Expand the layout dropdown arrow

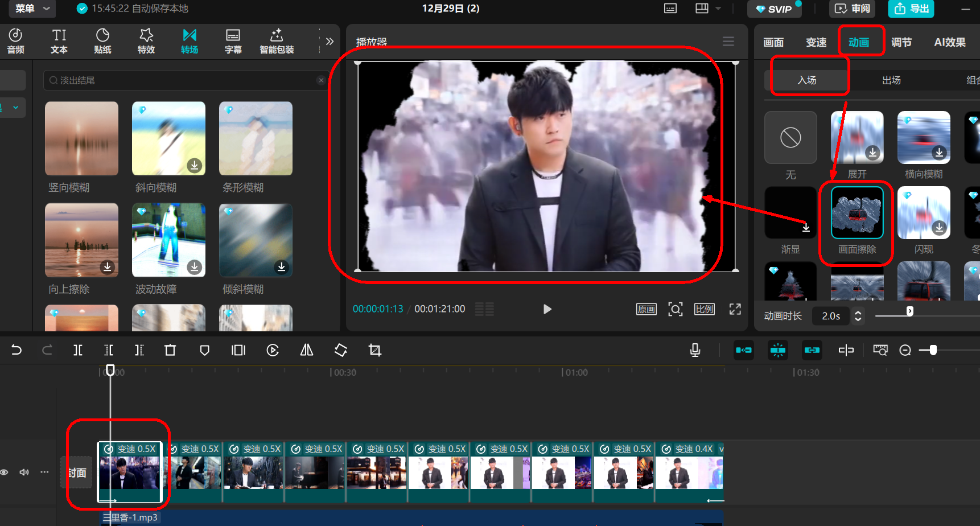(718, 9)
